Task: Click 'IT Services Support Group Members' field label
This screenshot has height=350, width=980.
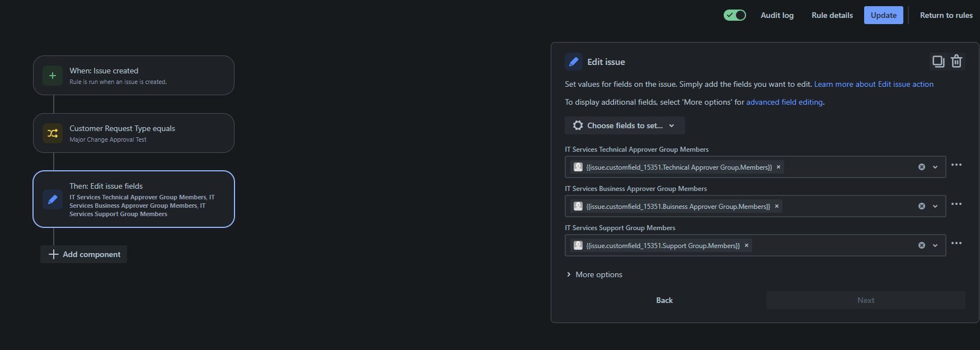Action: [620, 228]
